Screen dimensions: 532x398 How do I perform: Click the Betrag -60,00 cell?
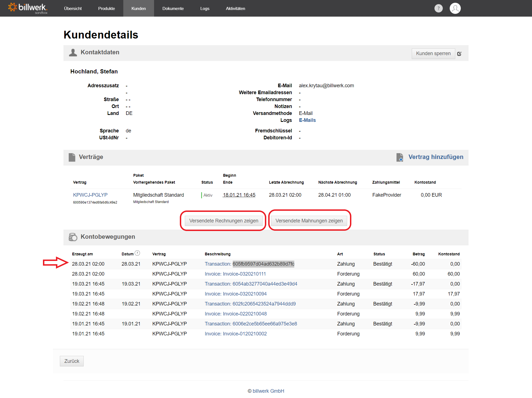418,264
